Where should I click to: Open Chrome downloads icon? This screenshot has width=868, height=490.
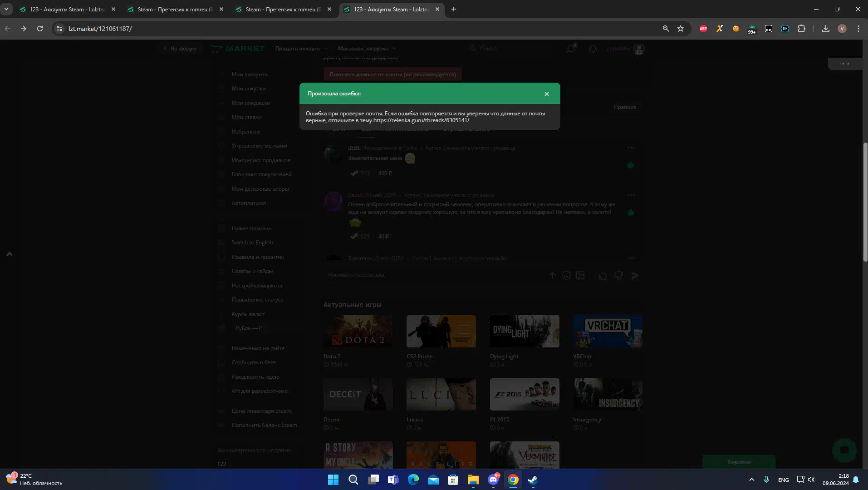(826, 29)
